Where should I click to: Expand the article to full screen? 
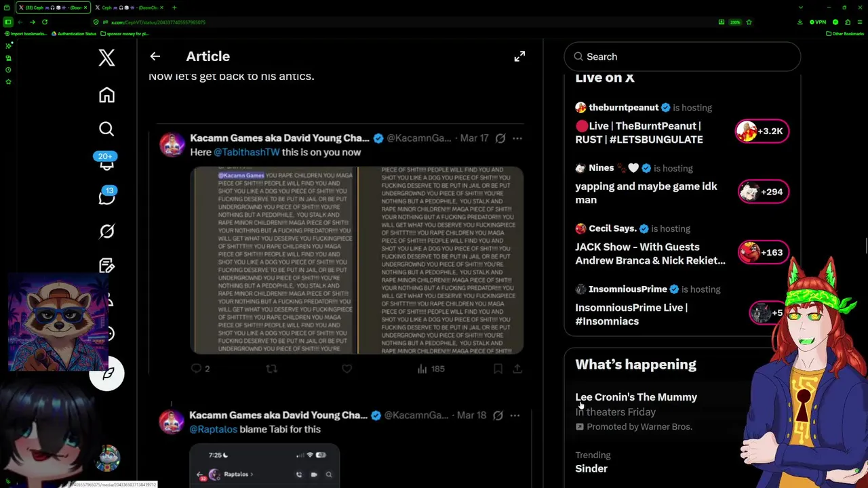pos(519,56)
